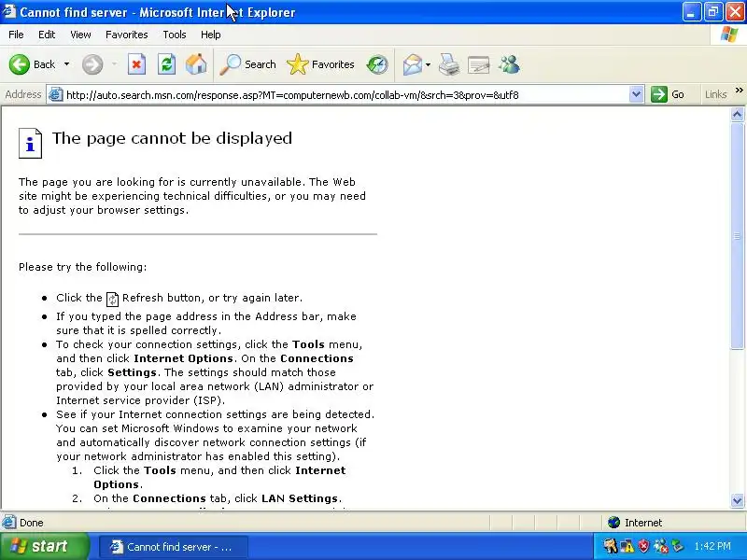Screen dimensions: 747x560
Task: Click the Windows start button
Action: [44, 546]
